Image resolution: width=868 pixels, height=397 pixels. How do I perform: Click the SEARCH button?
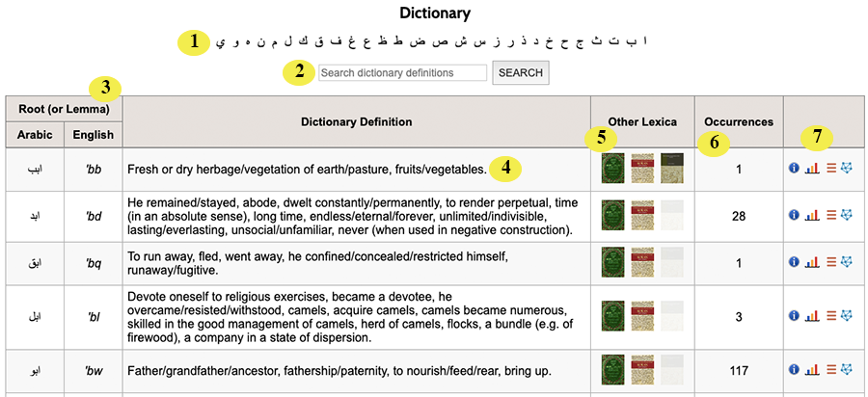click(521, 73)
